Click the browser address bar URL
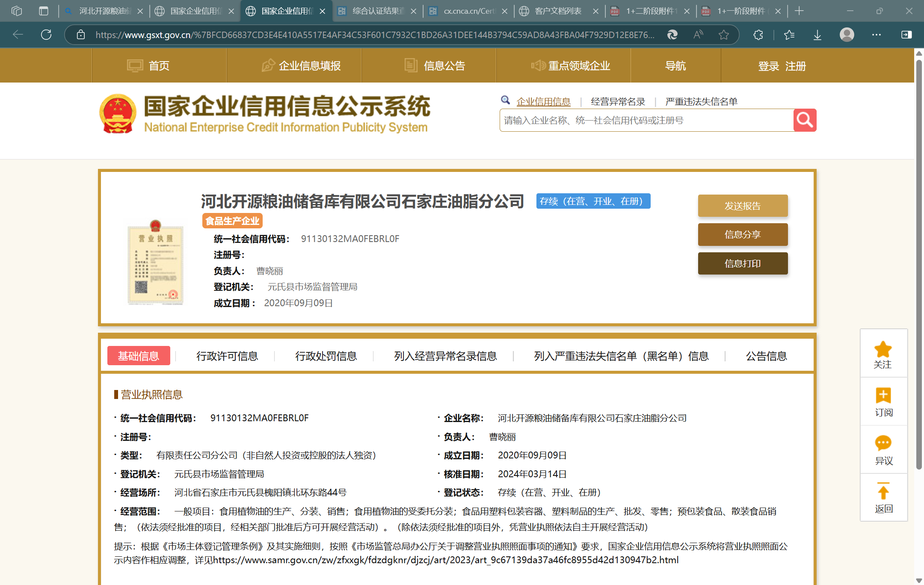The image size is (924, 585). click(375, 35)
